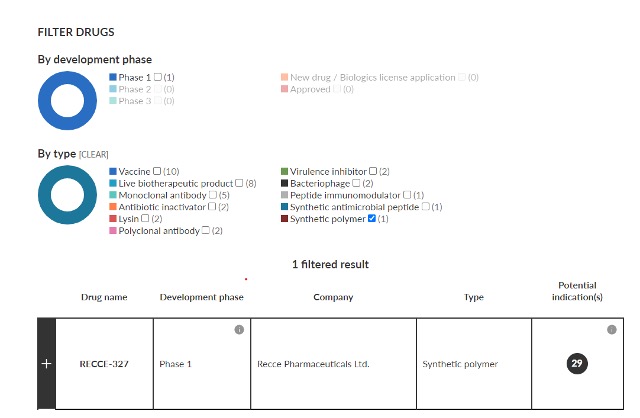Sort by Drug name column header
This screenshot has height=418, width=640.
click(104, 297)
